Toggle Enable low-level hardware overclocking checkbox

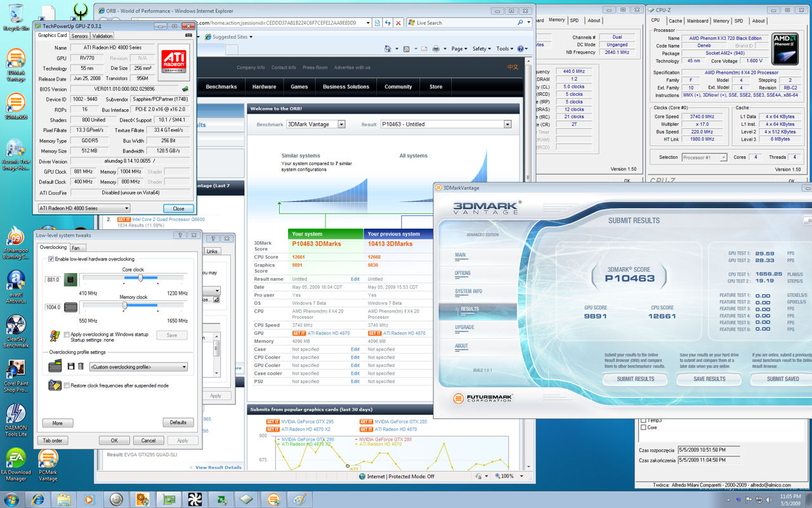[51, 259]
